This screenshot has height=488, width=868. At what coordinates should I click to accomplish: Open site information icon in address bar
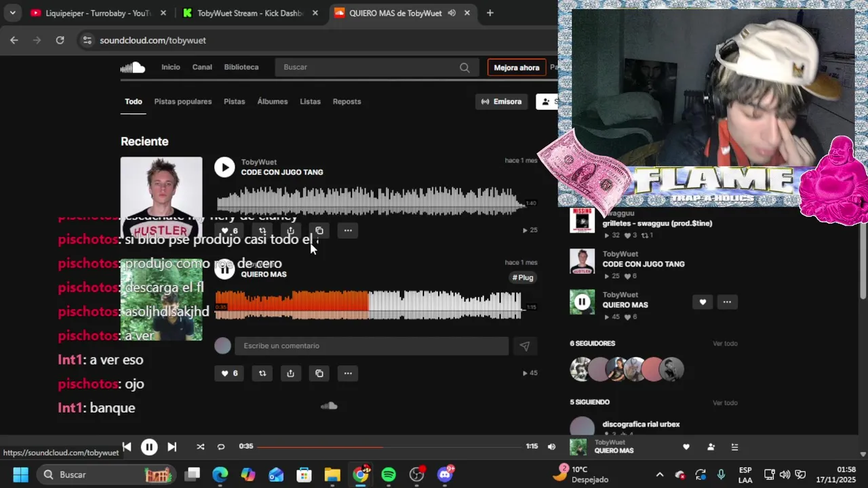click(x=86, y=40)
